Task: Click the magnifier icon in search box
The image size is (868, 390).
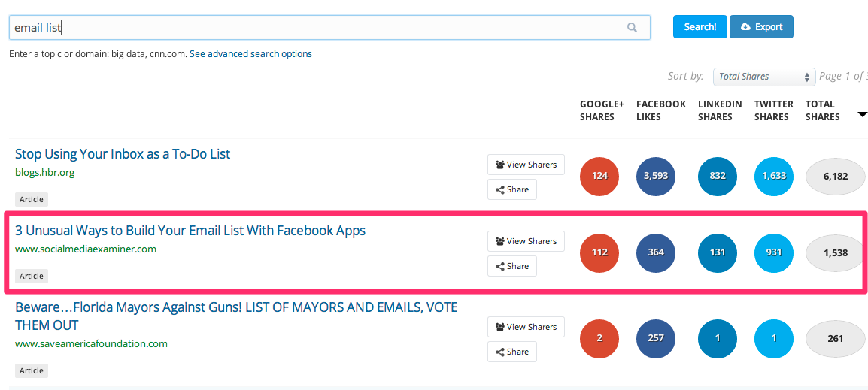Action: tap(632, 27)
